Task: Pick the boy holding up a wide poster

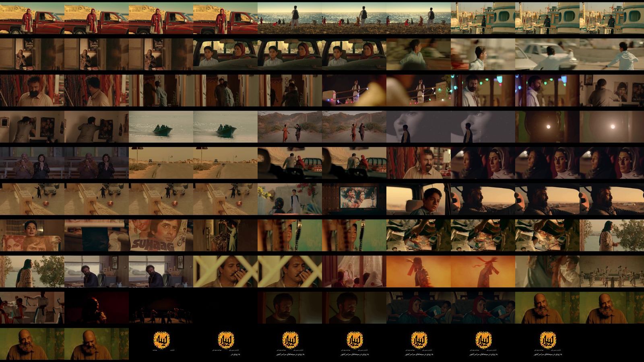Action: [x=32, y=235]
